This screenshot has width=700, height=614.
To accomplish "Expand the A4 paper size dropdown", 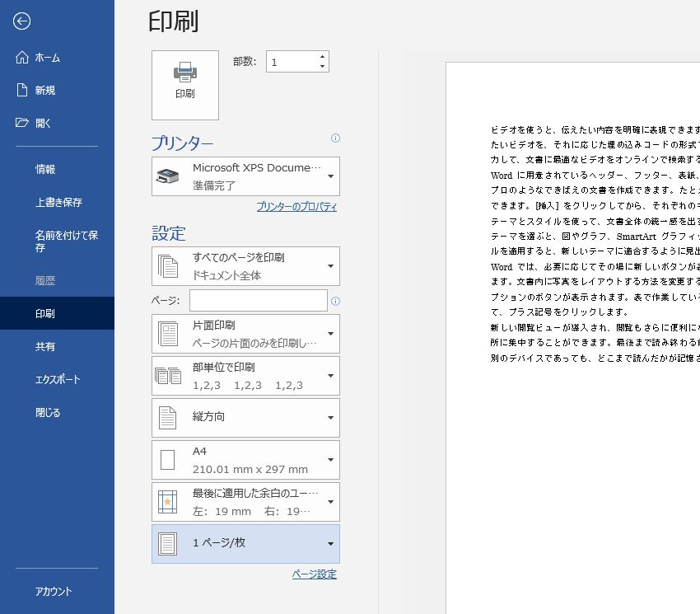I will (329, 459).
